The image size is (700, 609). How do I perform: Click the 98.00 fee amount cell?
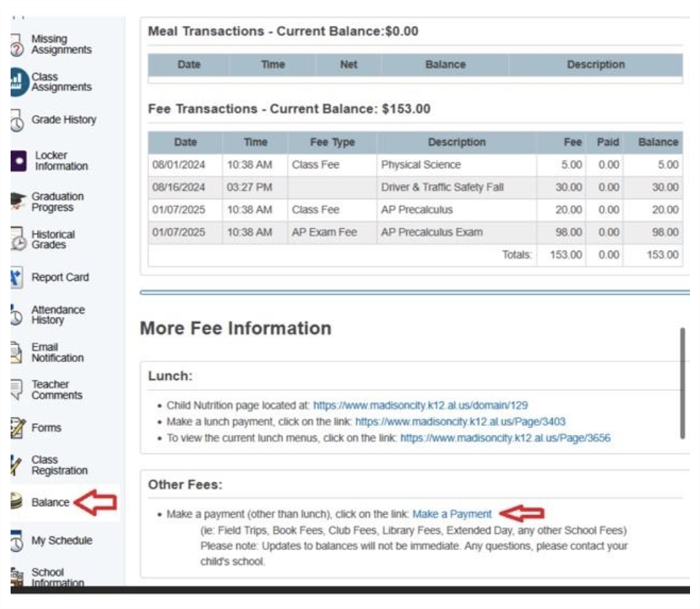coord(561,232)
